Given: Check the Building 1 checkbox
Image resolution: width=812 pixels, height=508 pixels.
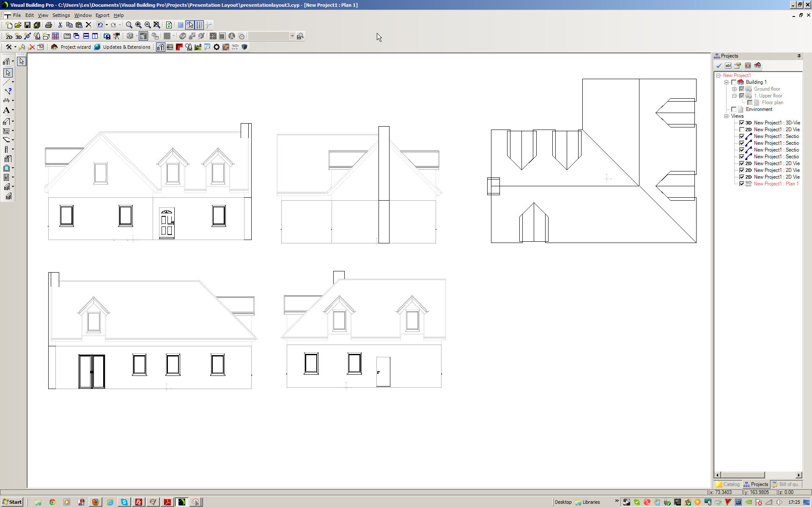Looking at the screenshot, I should pos(734,82).
